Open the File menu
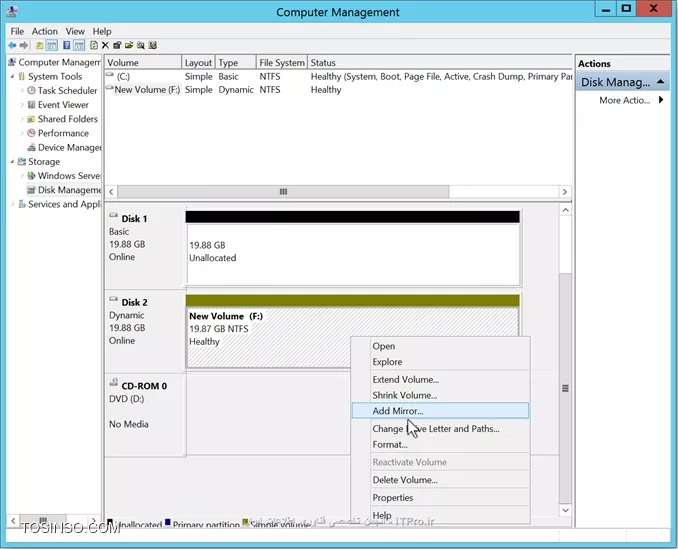Viewport: 678px width, 549px height. (17, 32)
